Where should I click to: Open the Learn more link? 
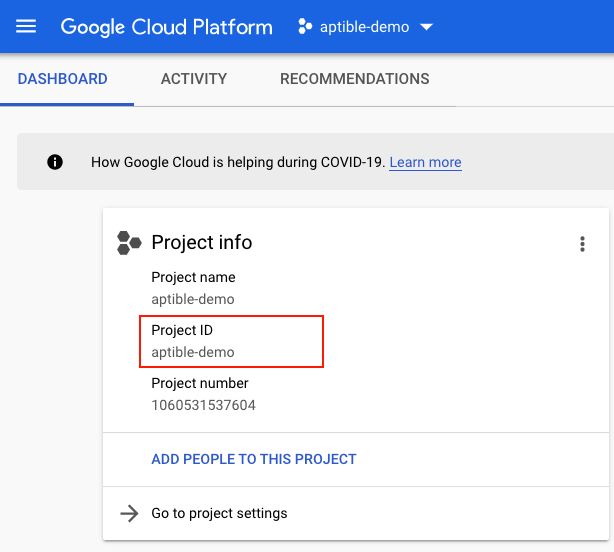pos(425,162)
